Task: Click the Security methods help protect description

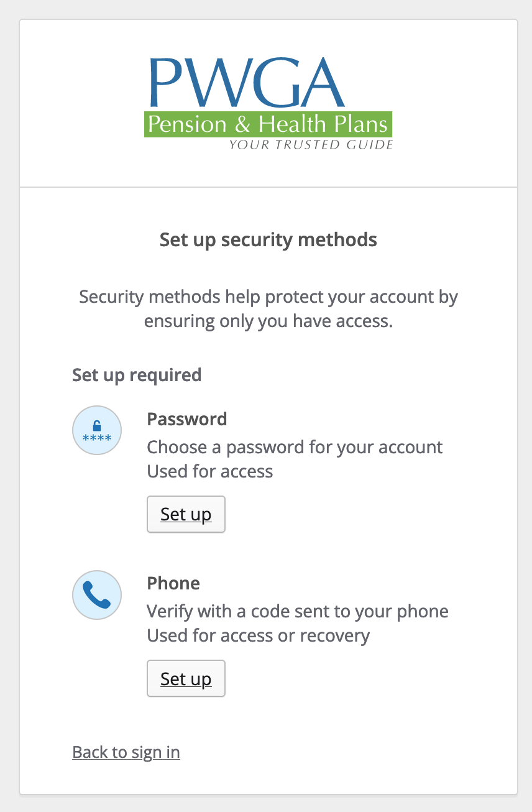Action: 268,297
